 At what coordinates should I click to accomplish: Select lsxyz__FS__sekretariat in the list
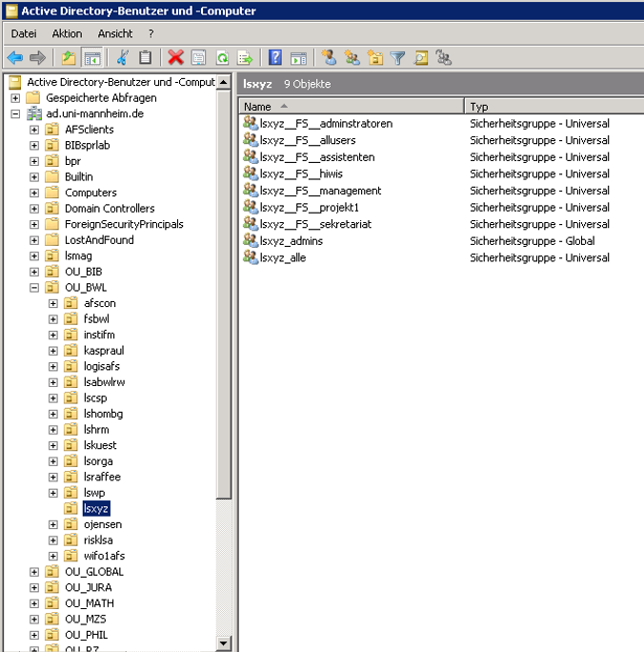point(315,224)
